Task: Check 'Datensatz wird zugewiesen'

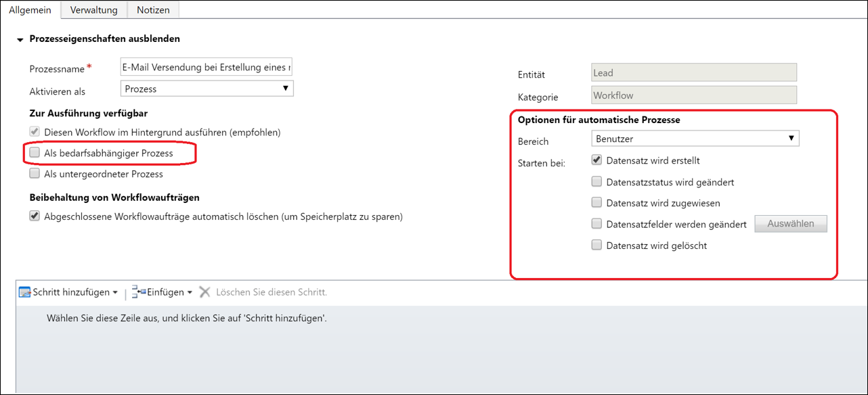Action: click(596, 202)
